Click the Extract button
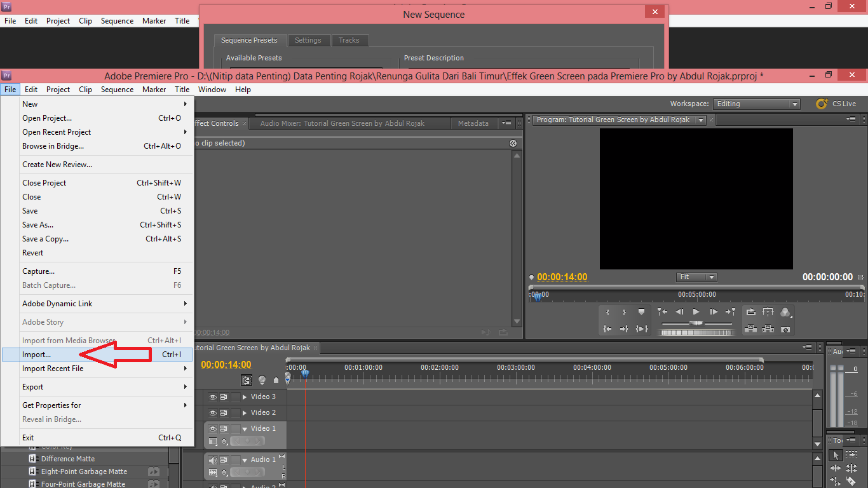This screenshot has height=488, width=868. [768, 329]
